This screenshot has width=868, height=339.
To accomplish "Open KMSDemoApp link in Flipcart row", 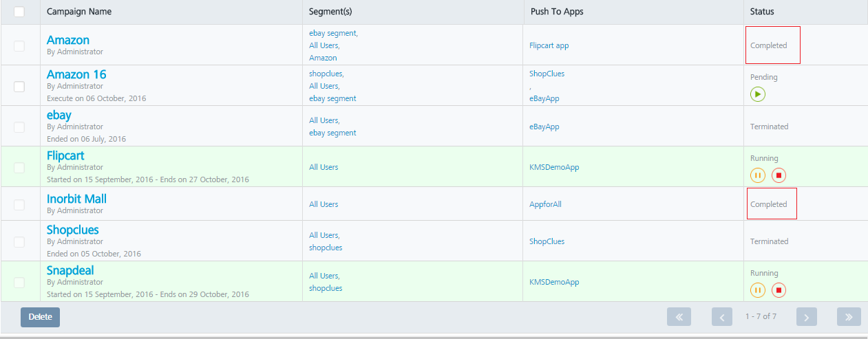I will (x=554, y=167).
